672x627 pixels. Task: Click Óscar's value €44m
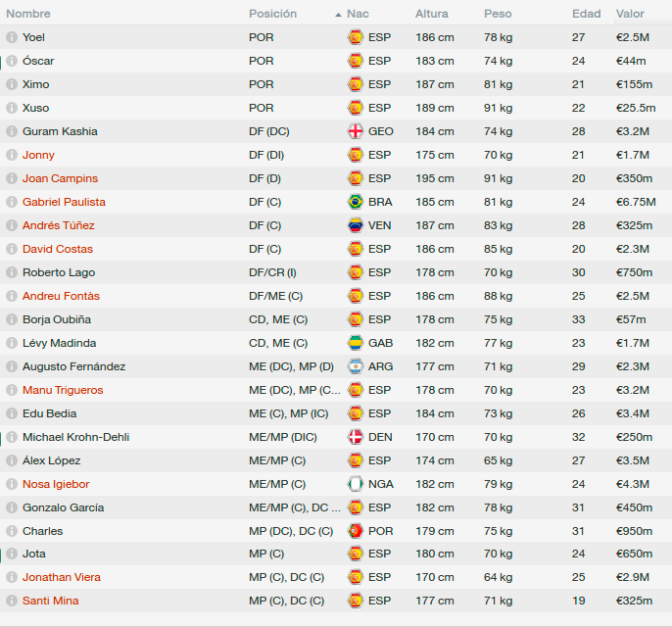[631, 61]
